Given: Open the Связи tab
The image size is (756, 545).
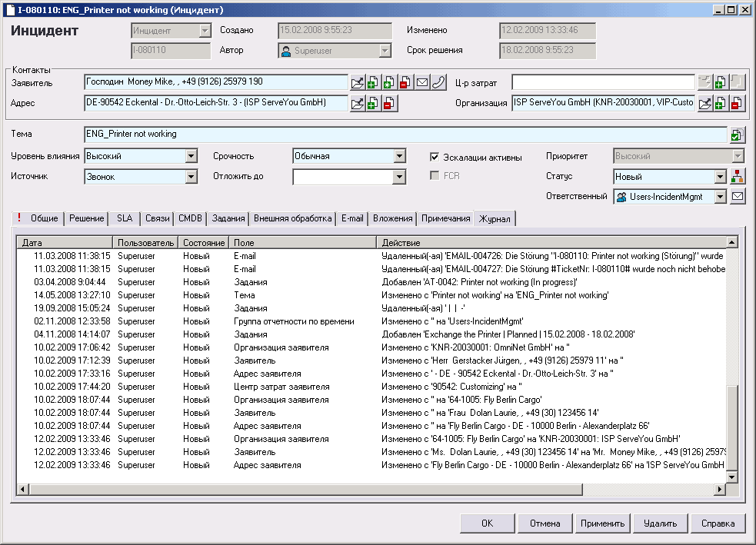Looking at the screenshot, I should 158,218.
